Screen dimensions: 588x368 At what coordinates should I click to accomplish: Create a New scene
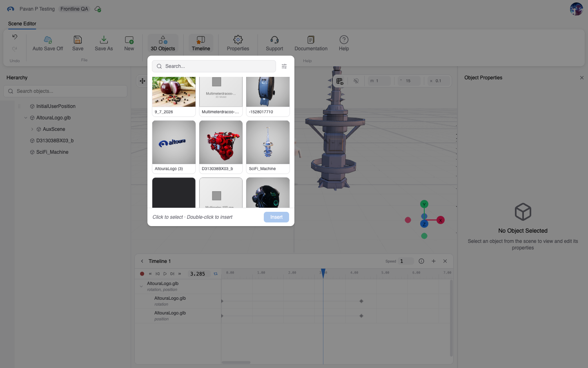point(129,43)
